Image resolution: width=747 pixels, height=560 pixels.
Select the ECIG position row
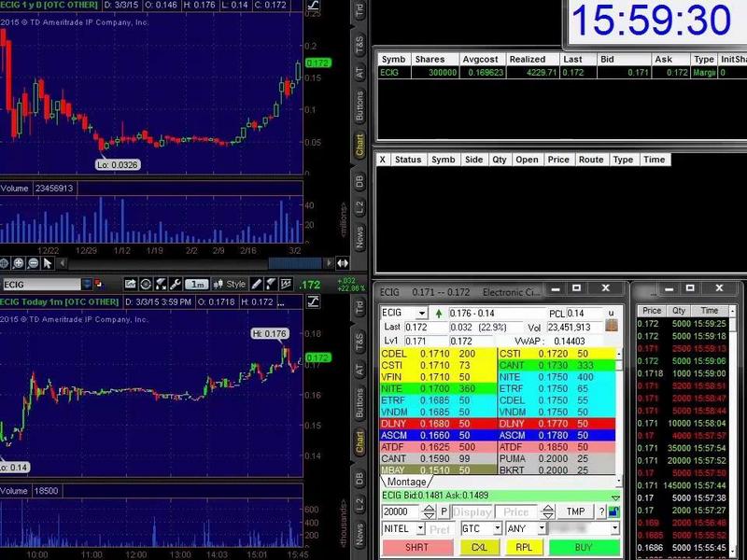[562, 73]
